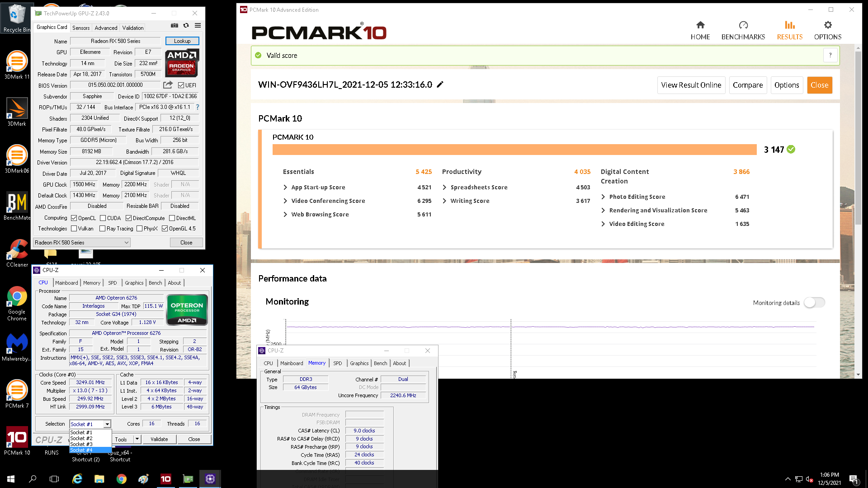Open PCMark 10 RESULTS section
868x488 pixels.
790,30
